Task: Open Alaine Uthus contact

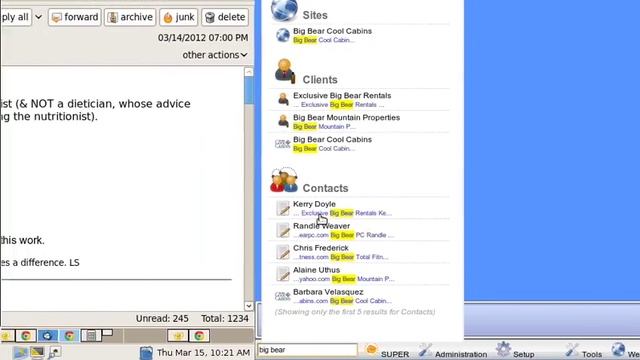Action: pos(316,270)
